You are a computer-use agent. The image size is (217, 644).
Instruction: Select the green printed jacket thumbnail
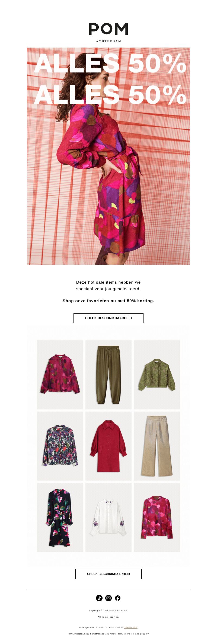pyautogui.click(x=157, y=375)
